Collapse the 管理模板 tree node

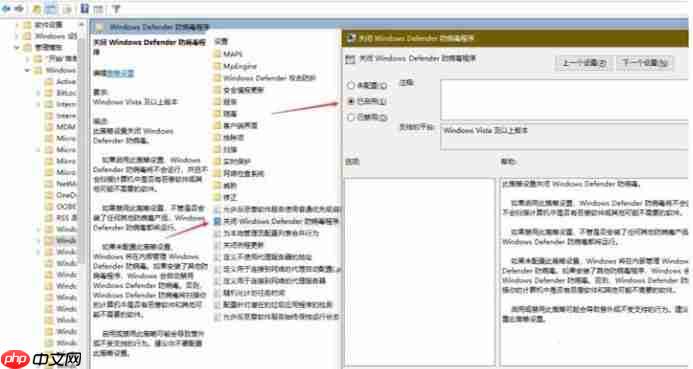17,47
